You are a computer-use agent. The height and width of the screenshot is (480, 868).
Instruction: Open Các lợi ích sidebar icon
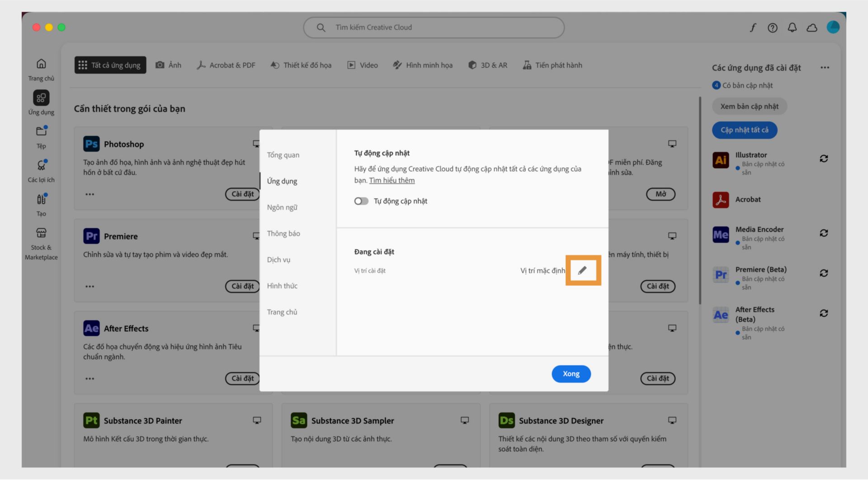41,171
